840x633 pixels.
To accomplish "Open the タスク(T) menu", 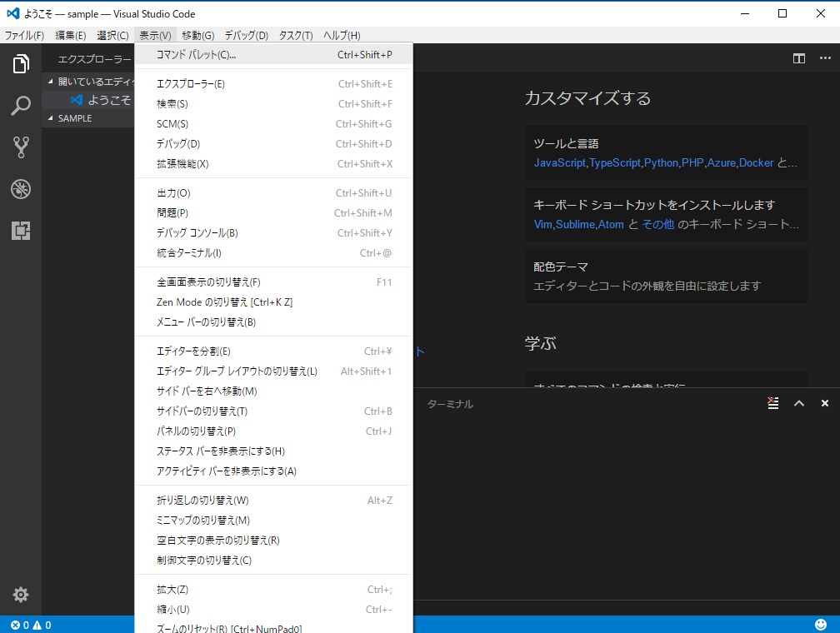I will (296, 35).
